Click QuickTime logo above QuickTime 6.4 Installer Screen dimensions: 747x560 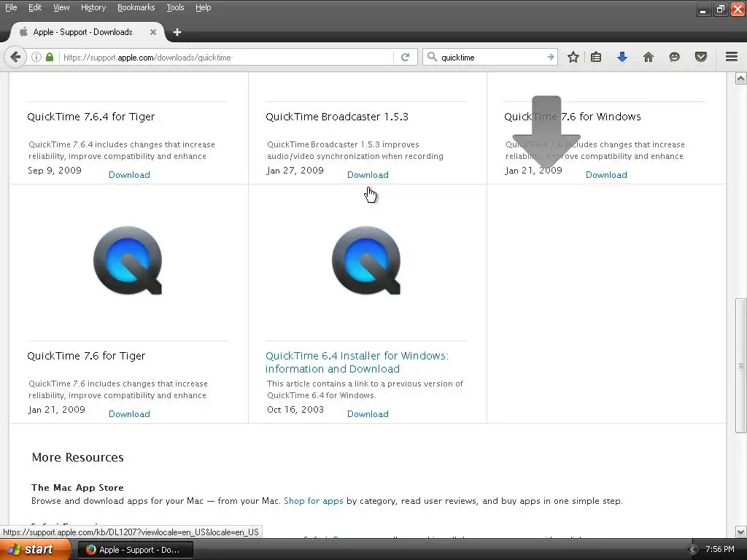coord(366,260)
